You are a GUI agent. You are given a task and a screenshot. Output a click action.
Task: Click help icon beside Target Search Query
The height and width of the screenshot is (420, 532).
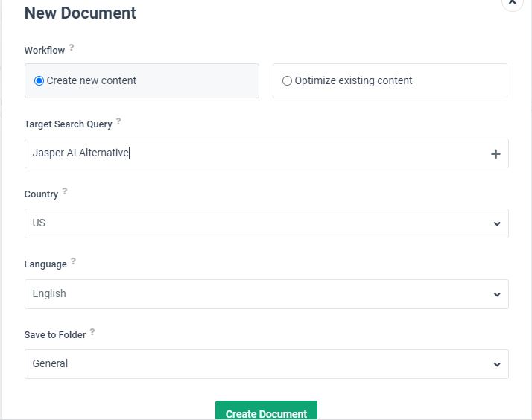coord(118,121)
